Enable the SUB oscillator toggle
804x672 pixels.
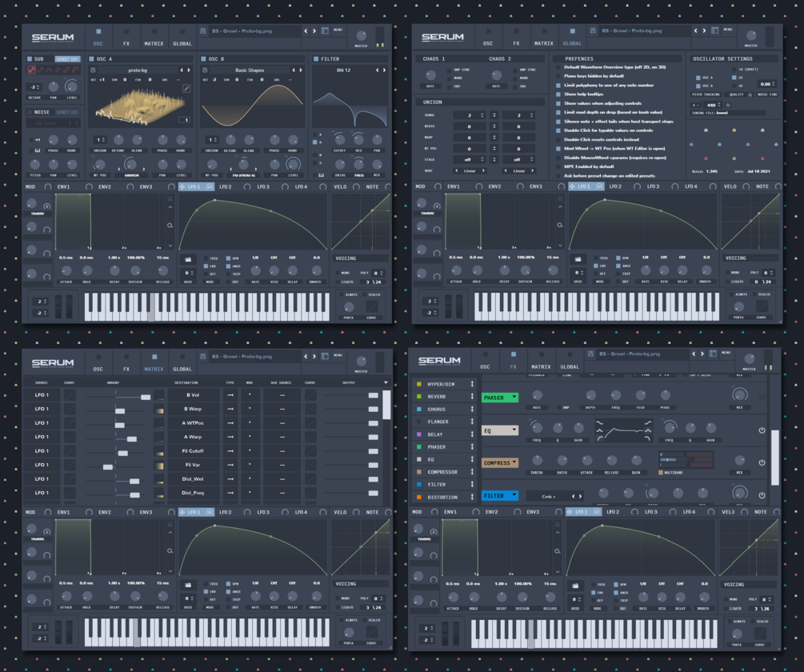30,59
